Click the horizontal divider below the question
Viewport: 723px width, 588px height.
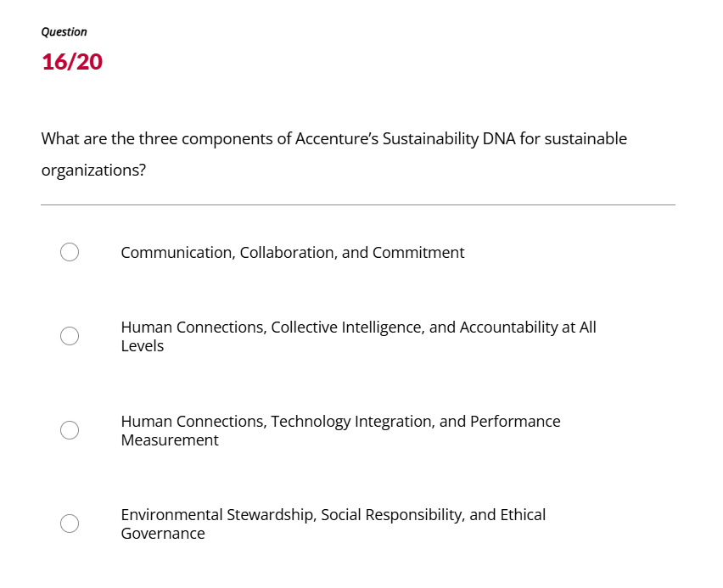click(358, 203)
